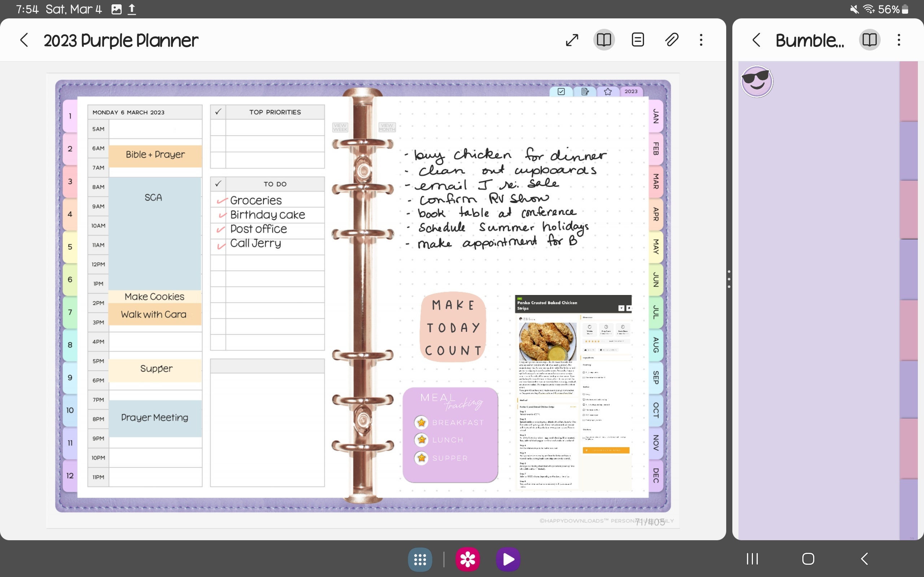Screen dimensions: 924x577
Task: Go back using the planner back arrow
Action: tap(24, 40)
